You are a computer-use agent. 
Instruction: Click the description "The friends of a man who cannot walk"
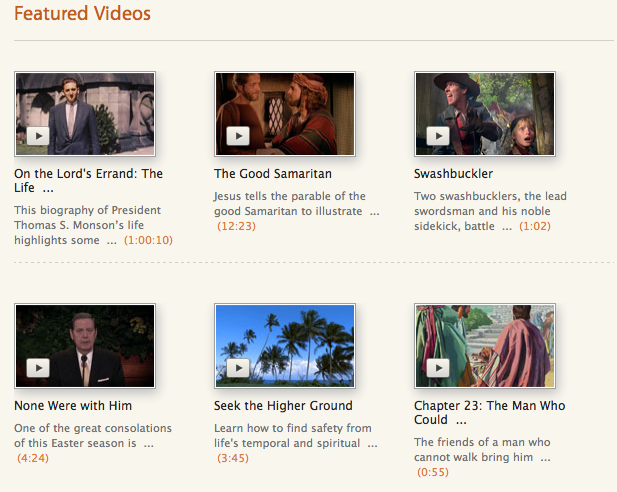point(482,449)
